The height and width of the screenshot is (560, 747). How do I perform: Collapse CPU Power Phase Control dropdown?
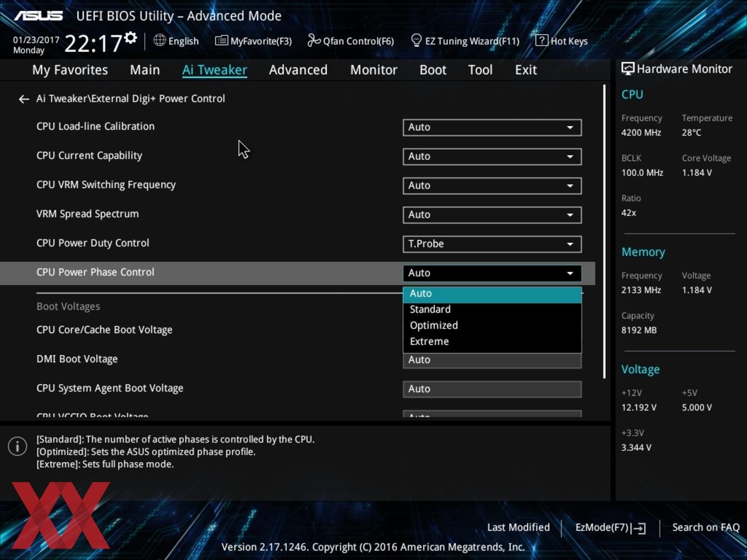click(x=492, y=273)
